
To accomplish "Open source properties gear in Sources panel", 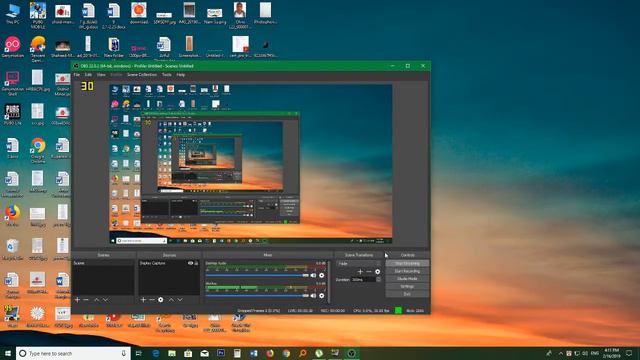I will coord(161,300).
